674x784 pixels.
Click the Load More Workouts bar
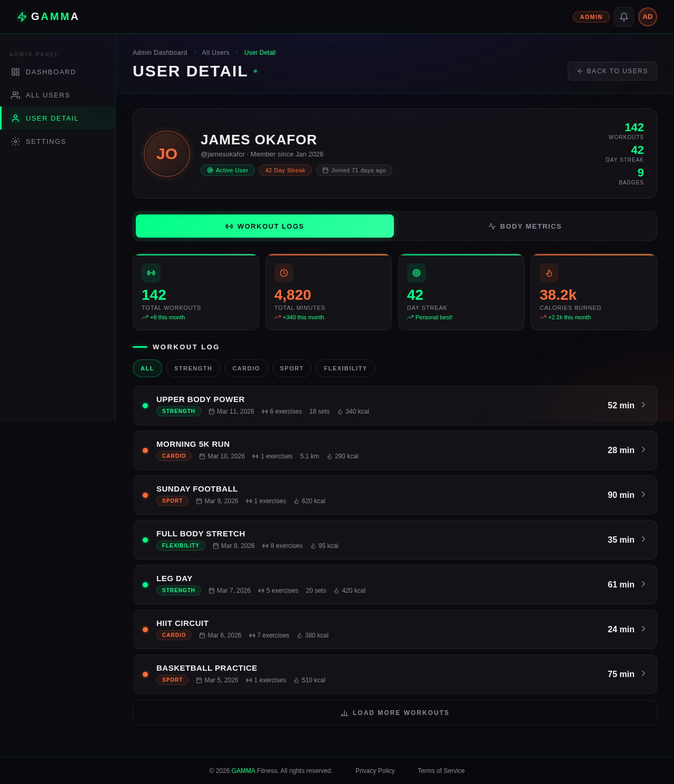(394, 712)
